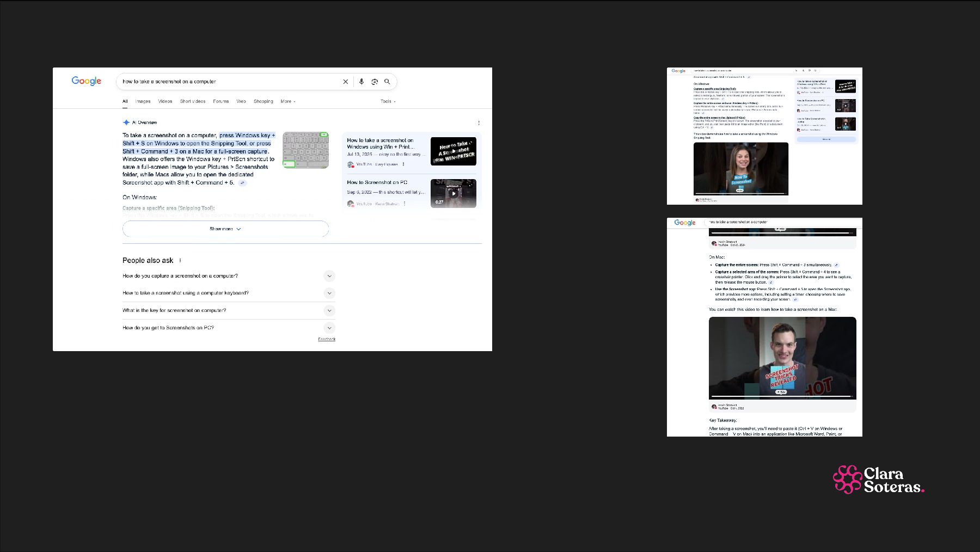
Task: Click the source link chip after 'Command + 5.'
Action: point(243,183)
